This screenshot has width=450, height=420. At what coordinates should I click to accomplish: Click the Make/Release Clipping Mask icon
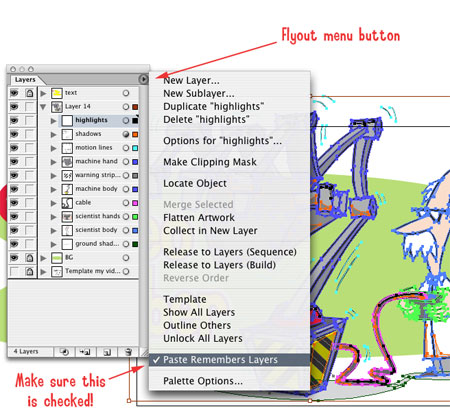(x=64, y=352)
